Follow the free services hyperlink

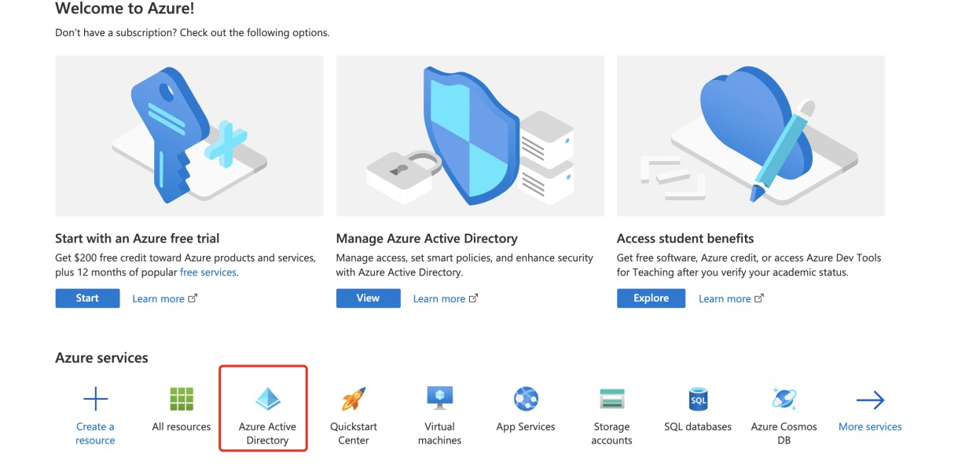(x=207, y=272)
